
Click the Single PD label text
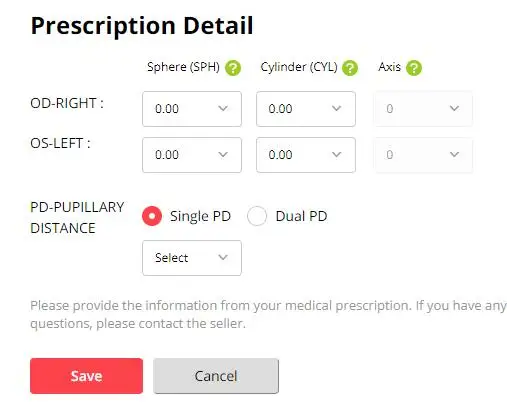tap(200, 216)
